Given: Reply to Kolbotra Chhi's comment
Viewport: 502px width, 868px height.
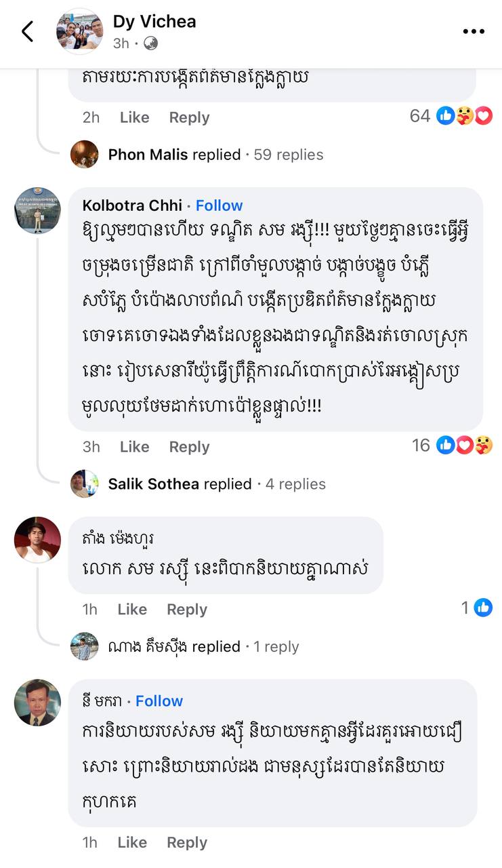Looking at the screenshot, I should pos(189,447).
